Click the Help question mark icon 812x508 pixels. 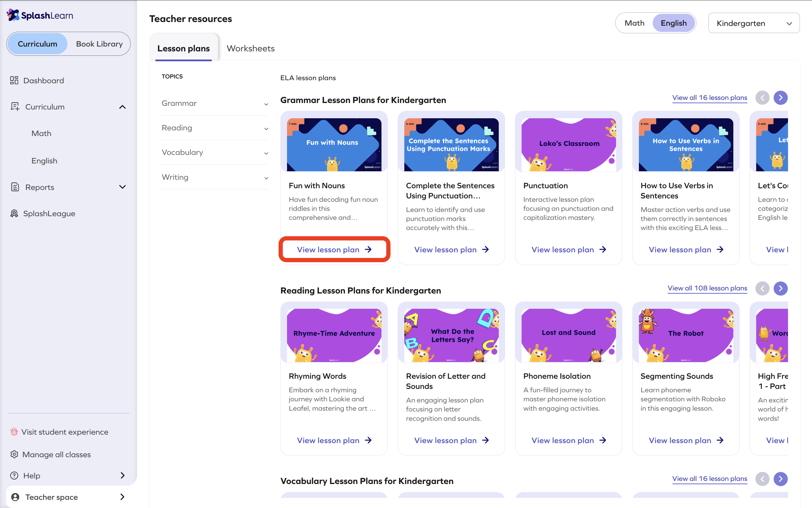tap(14, 476)
